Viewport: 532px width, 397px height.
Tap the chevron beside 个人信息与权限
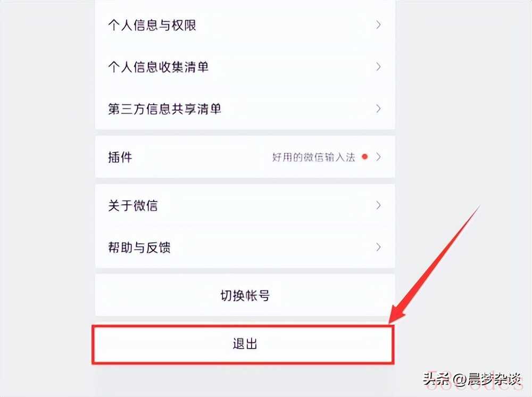[x=378, y=25]
